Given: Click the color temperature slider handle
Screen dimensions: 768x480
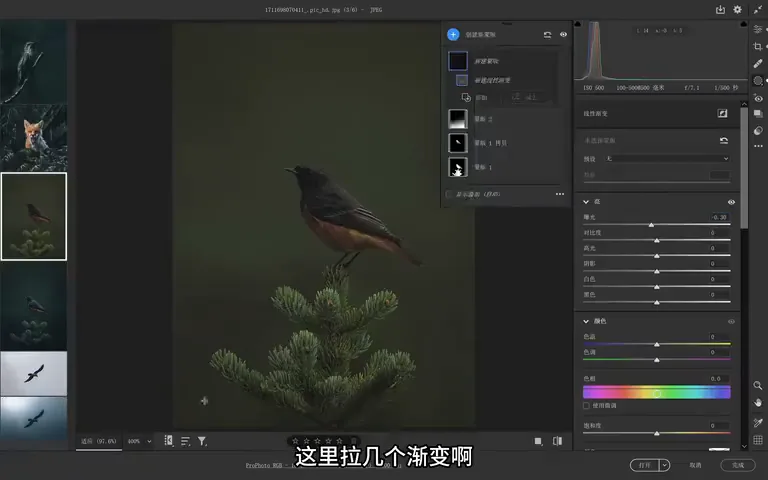Looking at the screenshot, I should (657, 344).
